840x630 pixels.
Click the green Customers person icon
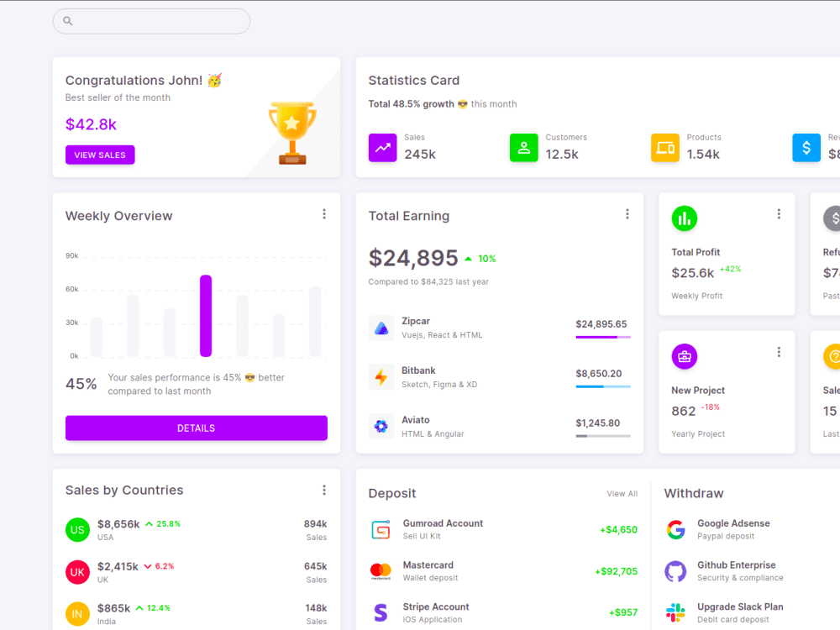[524, 147]
